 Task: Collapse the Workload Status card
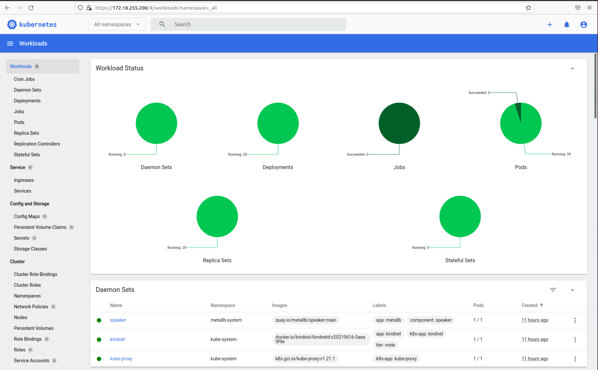coord(572,68)
